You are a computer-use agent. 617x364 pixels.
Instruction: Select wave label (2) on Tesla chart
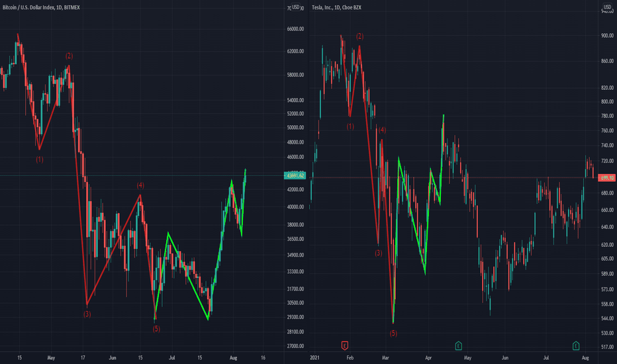(359, 36)
